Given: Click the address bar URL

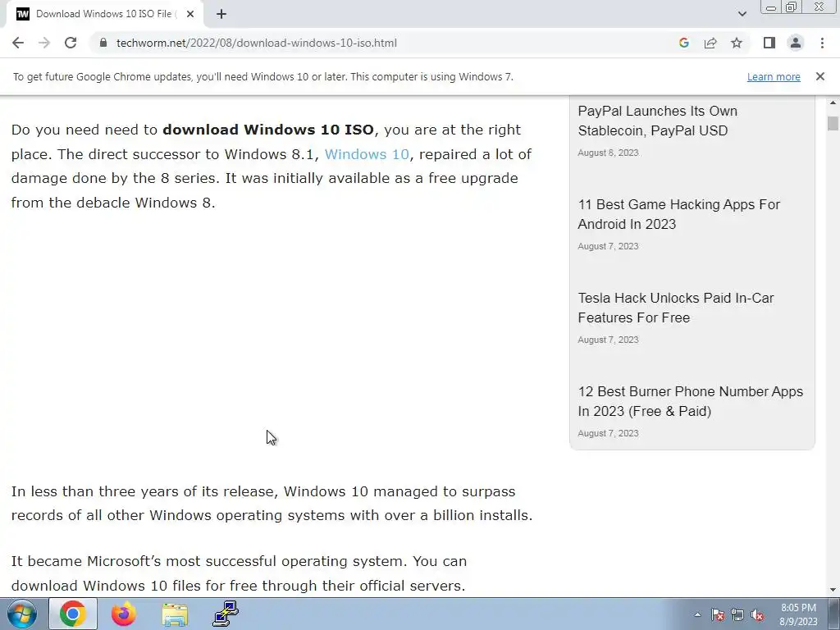Looking at the screenshot, I should click(x=257, y=43).
